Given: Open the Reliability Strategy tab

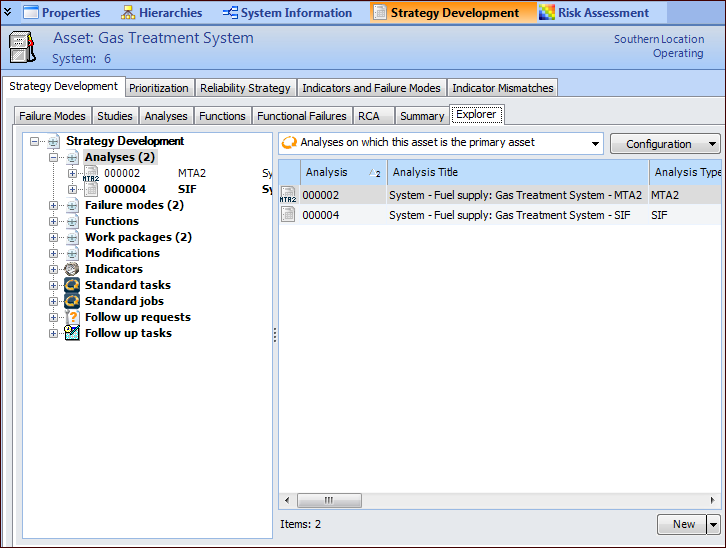Looking at the screenshot, I should click(245, 88).
